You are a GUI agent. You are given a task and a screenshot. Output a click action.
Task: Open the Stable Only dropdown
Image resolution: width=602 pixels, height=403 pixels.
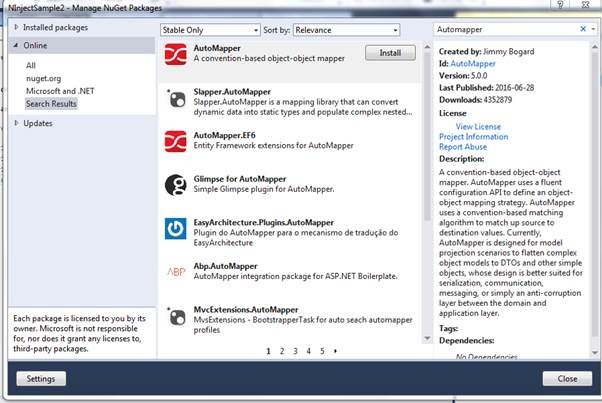point(210,30)
